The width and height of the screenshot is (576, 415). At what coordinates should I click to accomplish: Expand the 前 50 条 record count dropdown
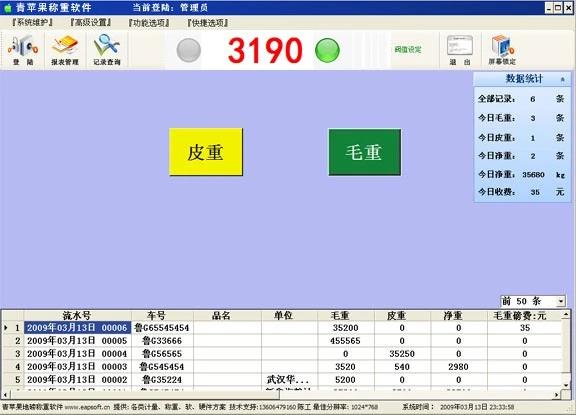click(x=561, y=302)
